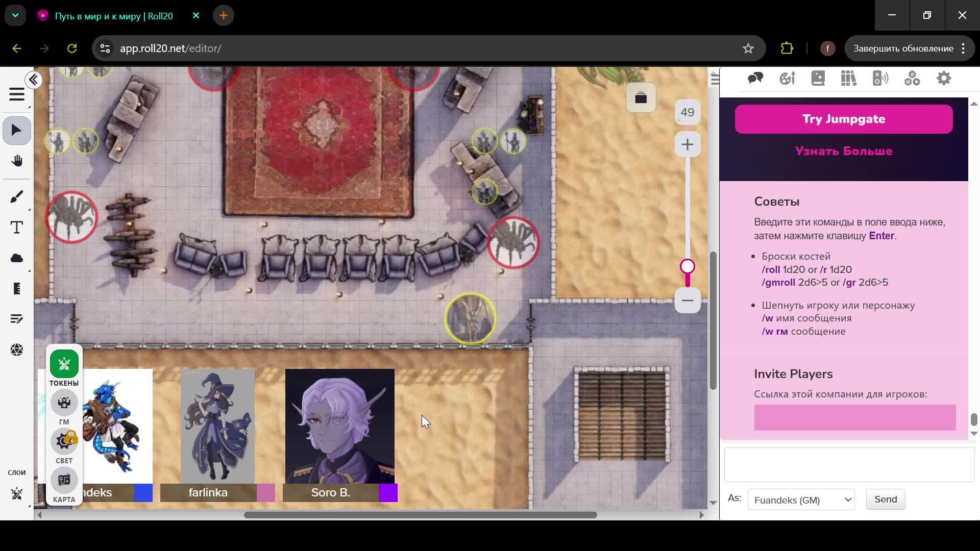Open the fog of war cloud tool
Image resolution: width=980 pixels, height=551 pixels.
17,258
